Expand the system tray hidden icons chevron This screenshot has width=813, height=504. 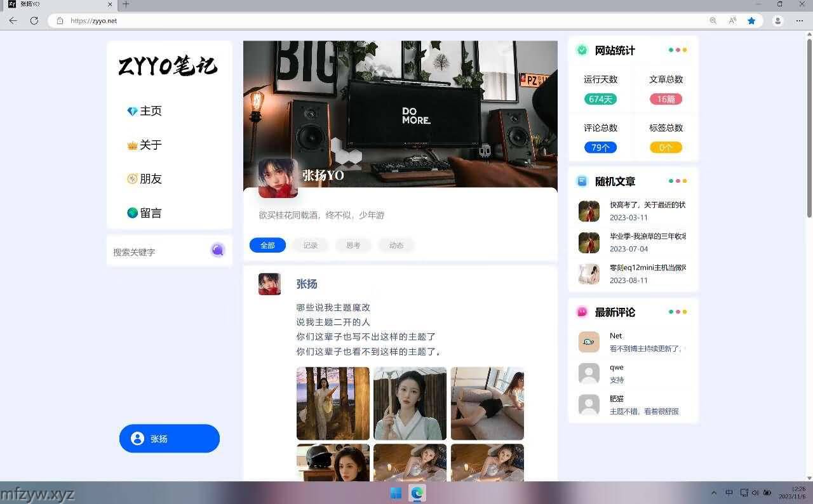[713, 493]
